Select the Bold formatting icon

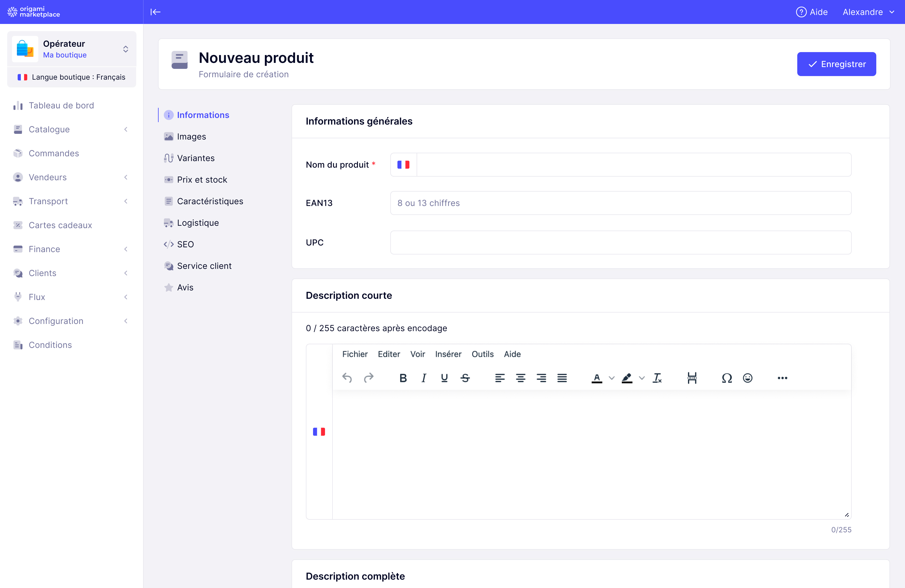coord(403,378)
